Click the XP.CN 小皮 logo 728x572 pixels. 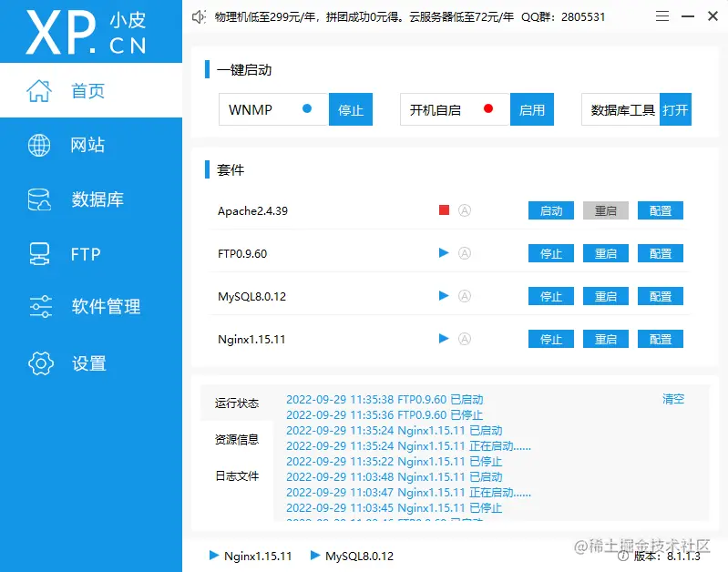point(87,32)
